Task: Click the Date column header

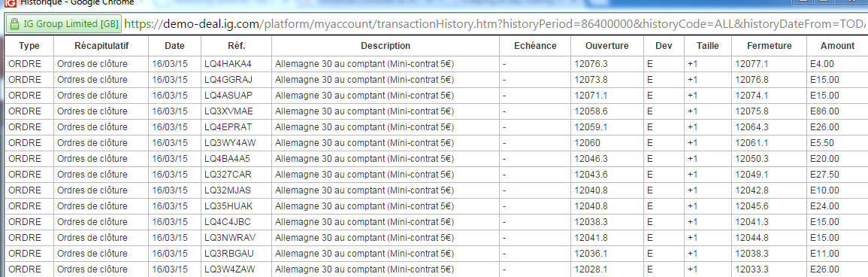Action: tap(174, 46)
